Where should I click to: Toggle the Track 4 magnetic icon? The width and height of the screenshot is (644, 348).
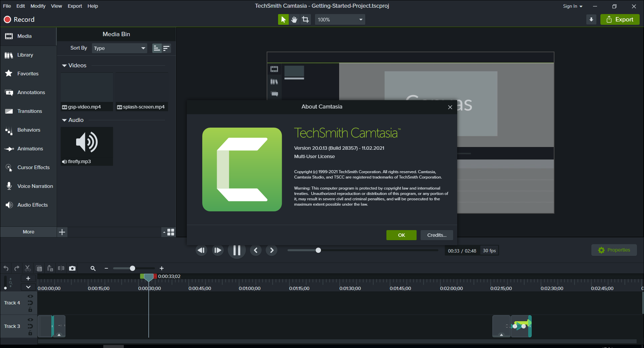31,303
